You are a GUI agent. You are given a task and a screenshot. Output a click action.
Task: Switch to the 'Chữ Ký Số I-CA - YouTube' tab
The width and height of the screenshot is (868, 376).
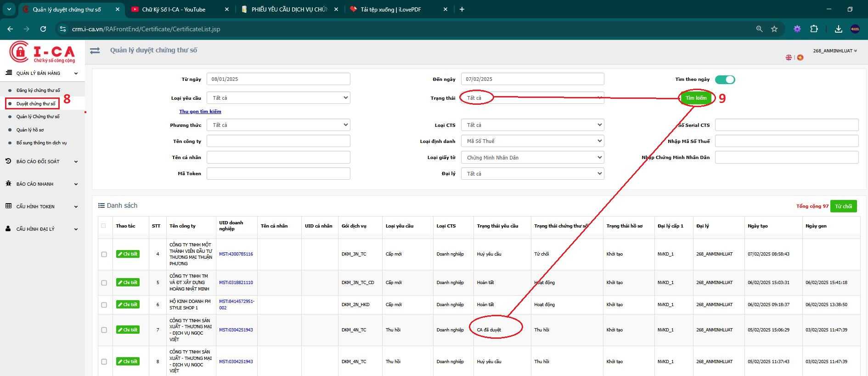[x=174, y=9]
